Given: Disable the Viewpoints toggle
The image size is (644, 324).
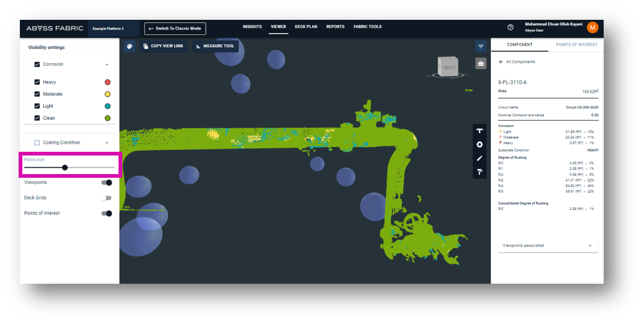Looking at the screenshot, I should pos(107,183).
